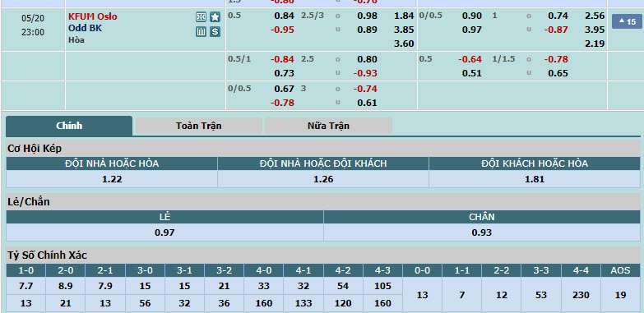Bet home or draw double chance 1.22
Image resolution: width=644 pixels, height=313 pixels.
tap(112, 179)
